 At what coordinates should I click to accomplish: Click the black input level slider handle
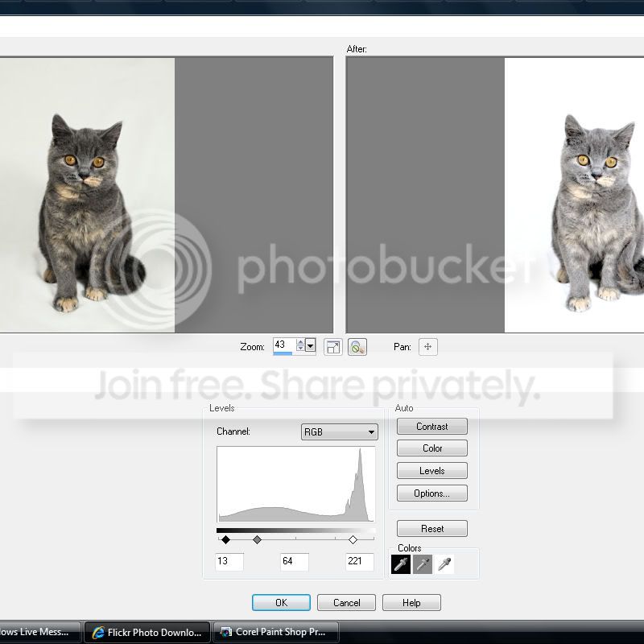point(225,539)
